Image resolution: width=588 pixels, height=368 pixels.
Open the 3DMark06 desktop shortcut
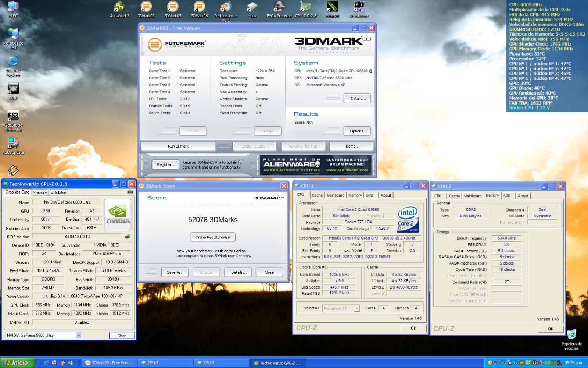click(x=199, y=10)
